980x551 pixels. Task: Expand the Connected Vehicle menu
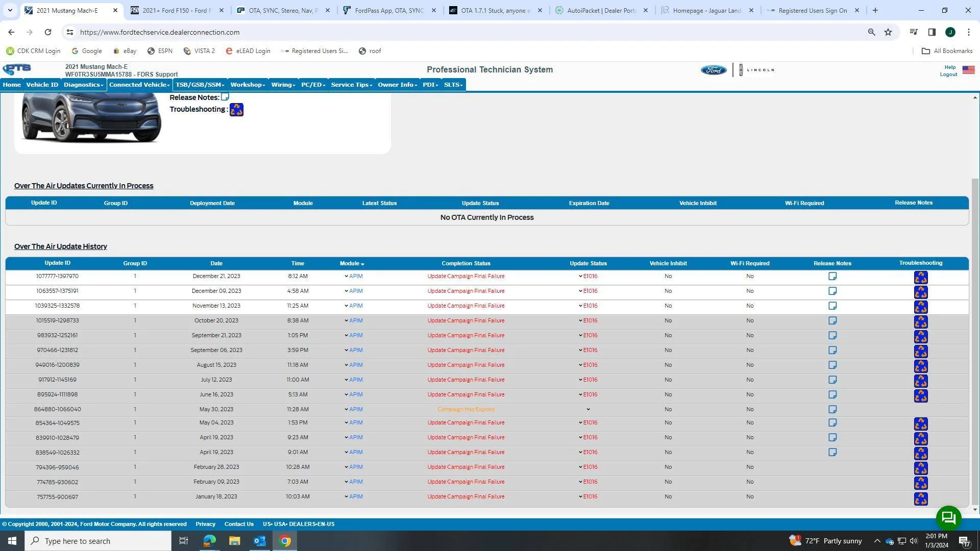coord(139,85)
